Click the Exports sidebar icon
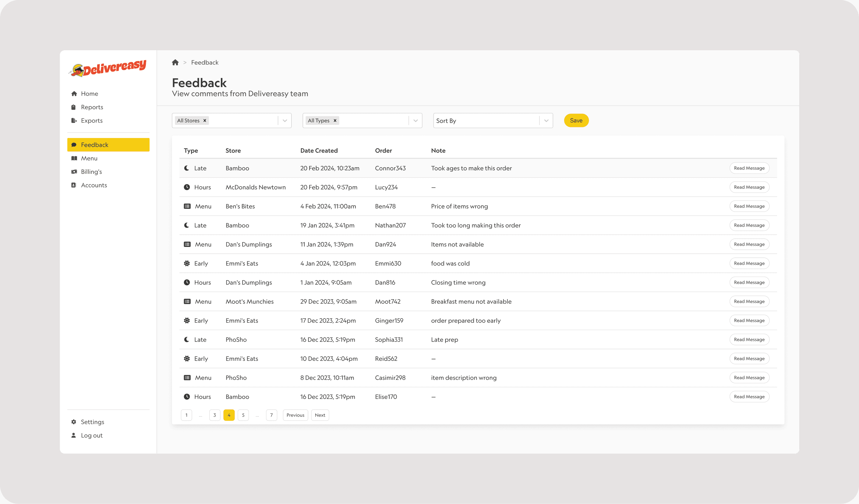Image resolution: width=859 pixels, height=504 pixels. [74, 120]
